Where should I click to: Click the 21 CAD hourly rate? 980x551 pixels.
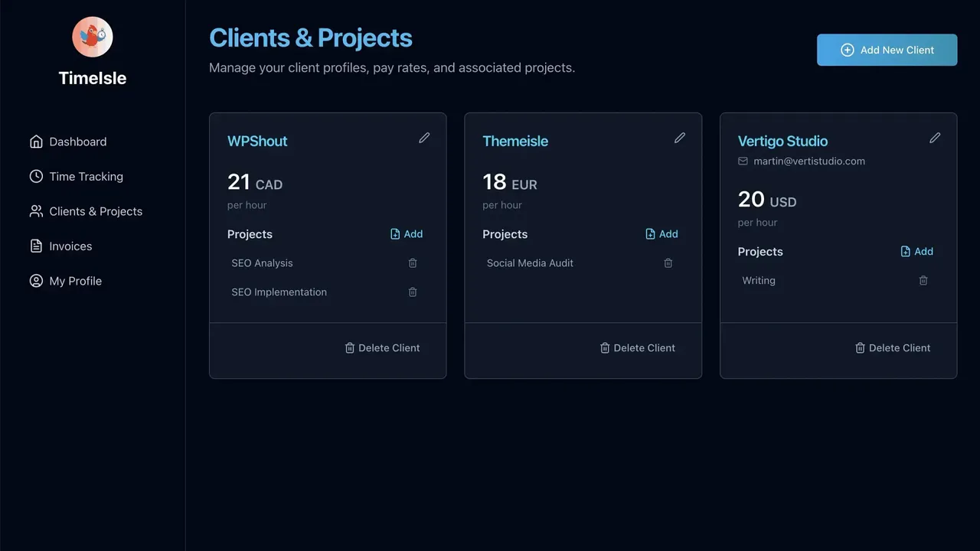pyautogui.click(x=255, y=182)
